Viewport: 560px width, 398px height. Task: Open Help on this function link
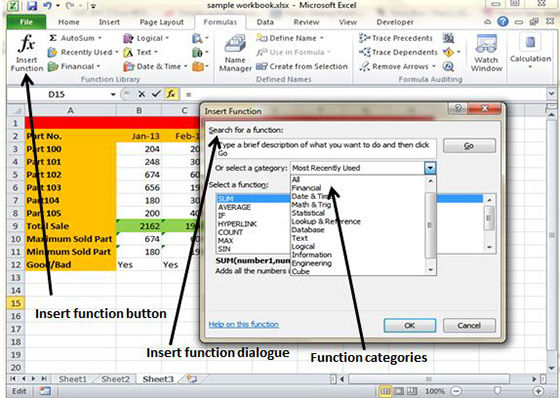[x=244, y=324]
